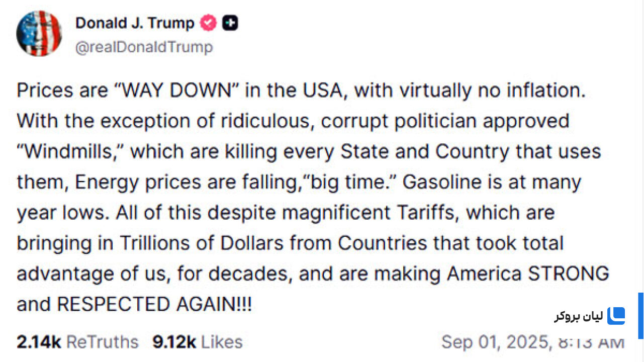The height and width of the screenshot is (362, 644).
Task: Click the blue watermark logo icon
Action: tap(616, 316)
